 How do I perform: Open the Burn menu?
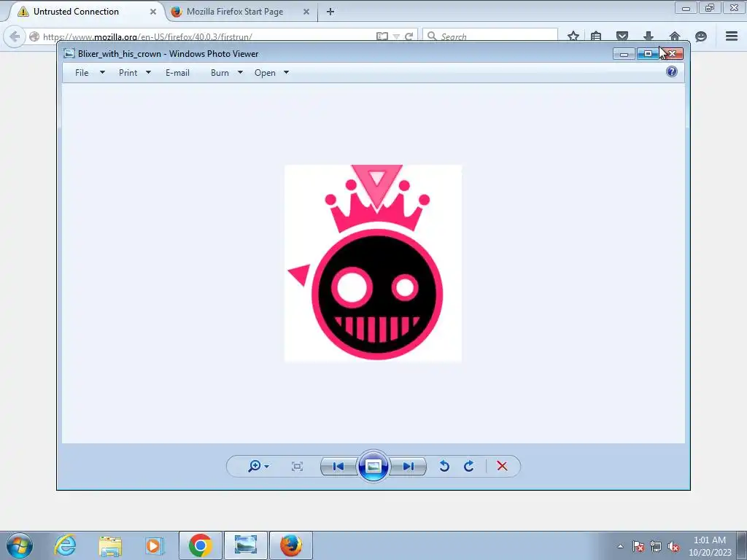click(x=220, y=73)
